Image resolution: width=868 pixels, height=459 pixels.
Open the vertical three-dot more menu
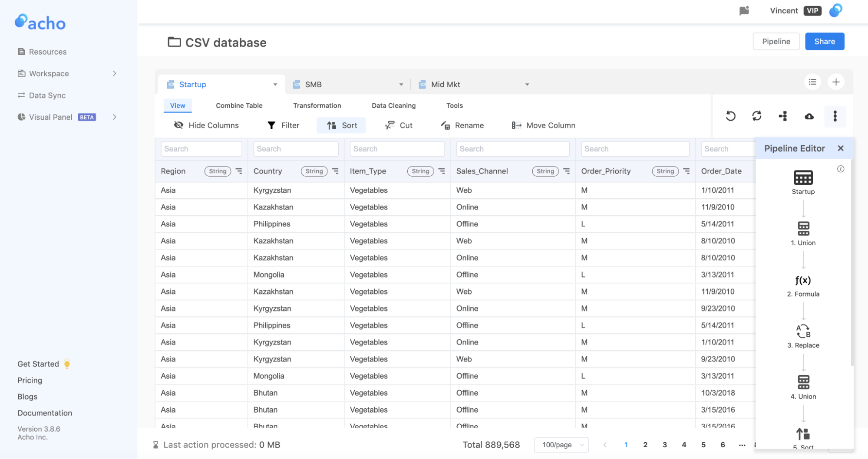pos(835,116)
